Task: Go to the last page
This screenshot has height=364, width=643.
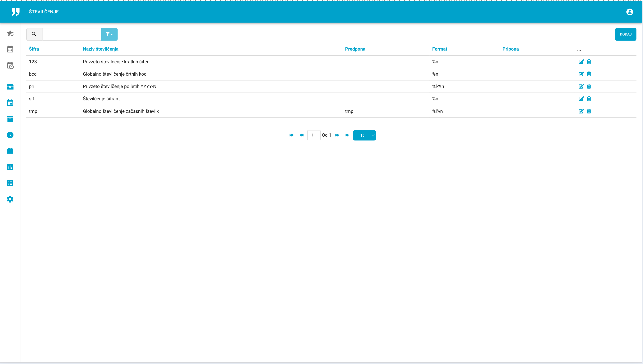Action: (x=347, y=135)
